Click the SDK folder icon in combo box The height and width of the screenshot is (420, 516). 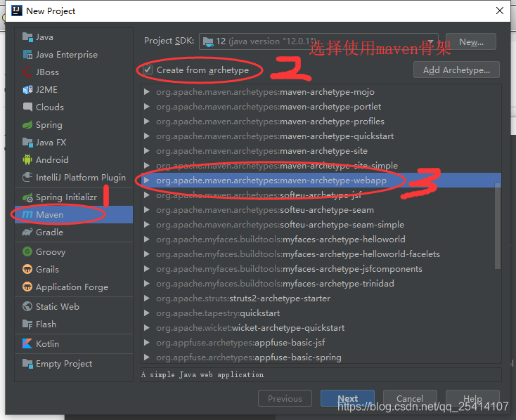(208, 41)
